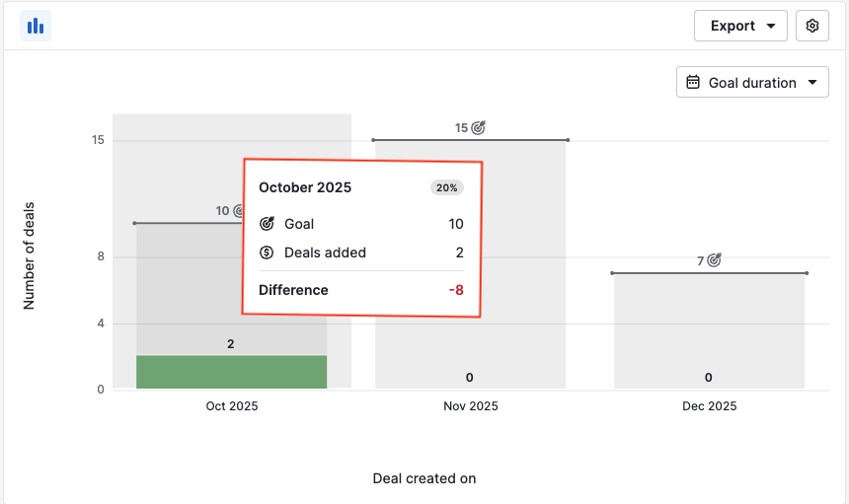
Task: Click the Difference value -8
Action: tap(456, 290)
